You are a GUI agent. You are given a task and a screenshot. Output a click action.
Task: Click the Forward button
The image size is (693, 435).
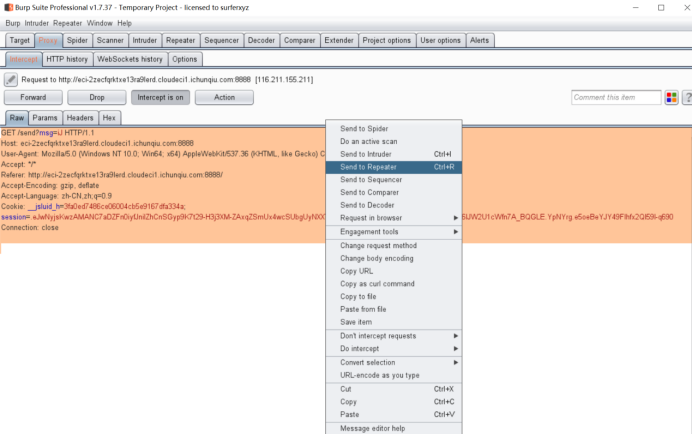(33, 97)
